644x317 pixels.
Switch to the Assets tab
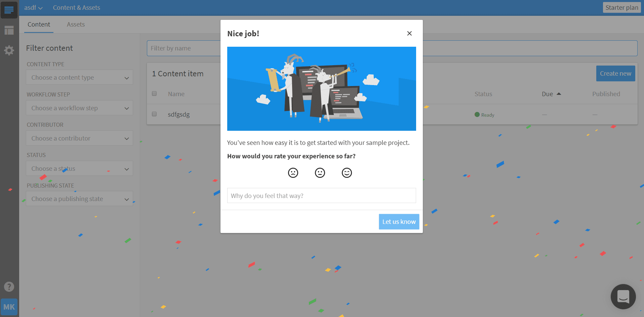pyautogui.click(x=76, y=25)
